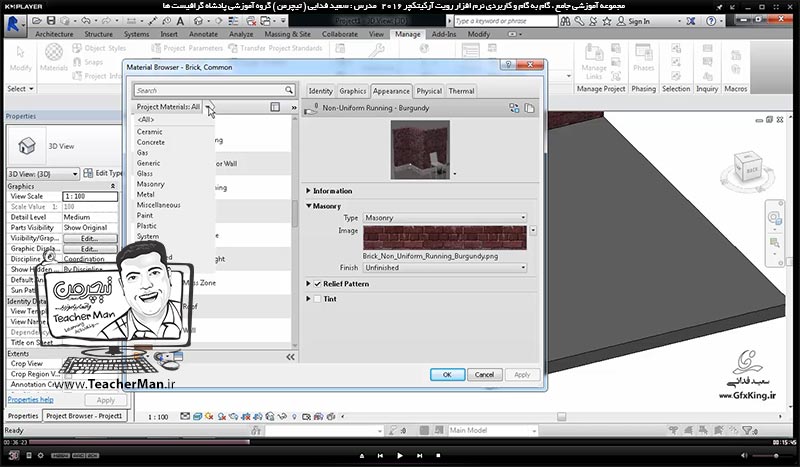Open the Finish dropdown set to Unfinished
Image resolution: width=800 pixels, height=467 pixels.
click(x=444, y=267)
